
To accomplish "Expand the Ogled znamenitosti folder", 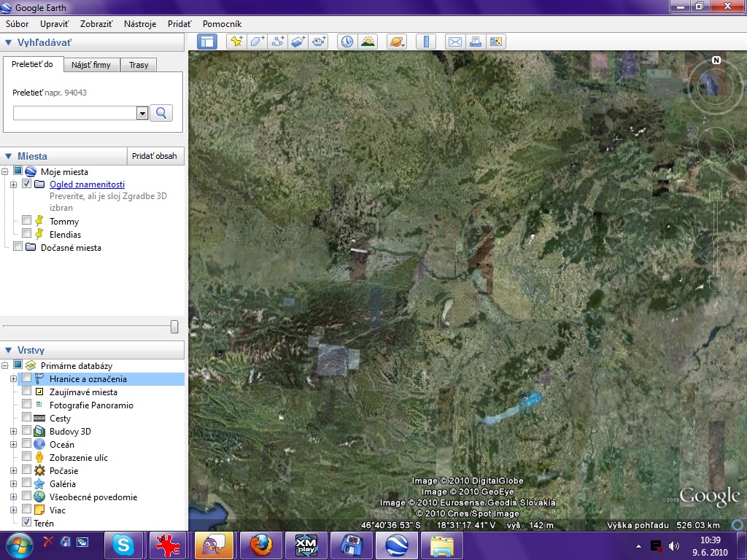I will point(13,184).
